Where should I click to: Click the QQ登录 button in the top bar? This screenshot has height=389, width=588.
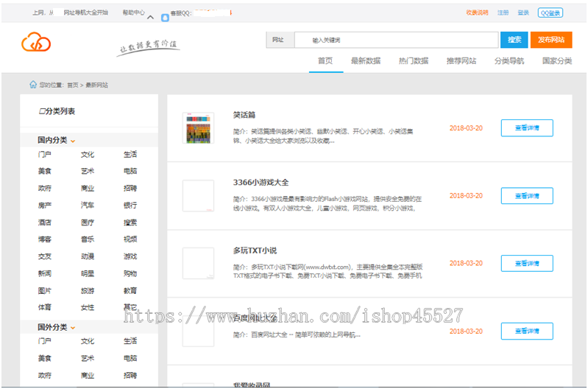tap(550, 13)
